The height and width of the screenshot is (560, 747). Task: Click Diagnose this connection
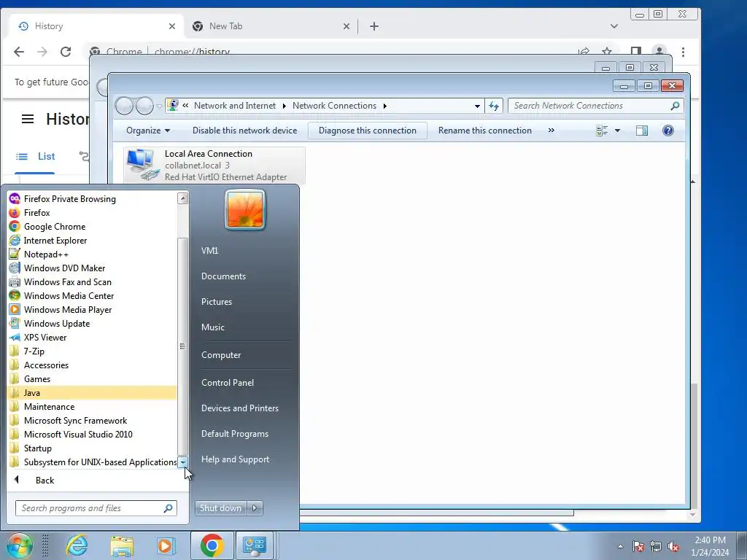[368, 131]
